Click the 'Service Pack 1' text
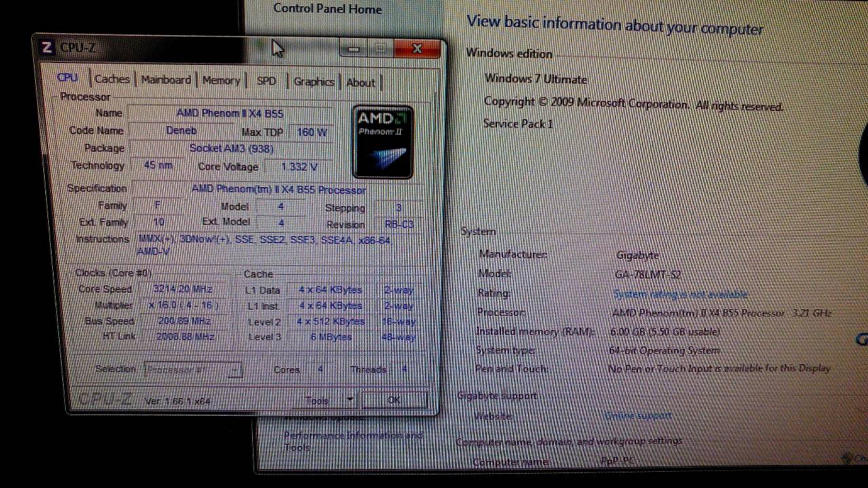This screenshot has height=488, width=868. (518, 123)
